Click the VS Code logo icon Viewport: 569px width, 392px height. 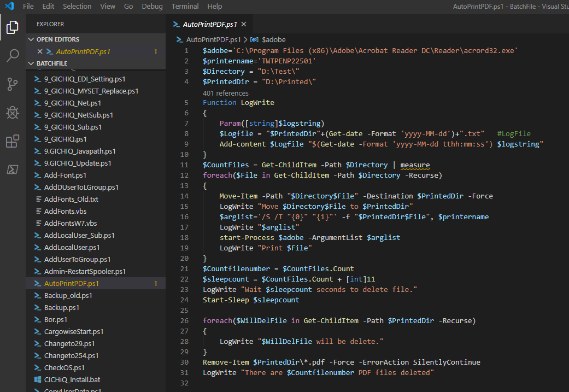click(9, 6)
